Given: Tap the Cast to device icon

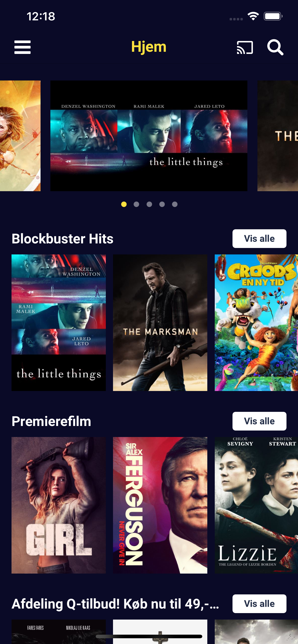Looking at the screenshot, I should [245, 47].
